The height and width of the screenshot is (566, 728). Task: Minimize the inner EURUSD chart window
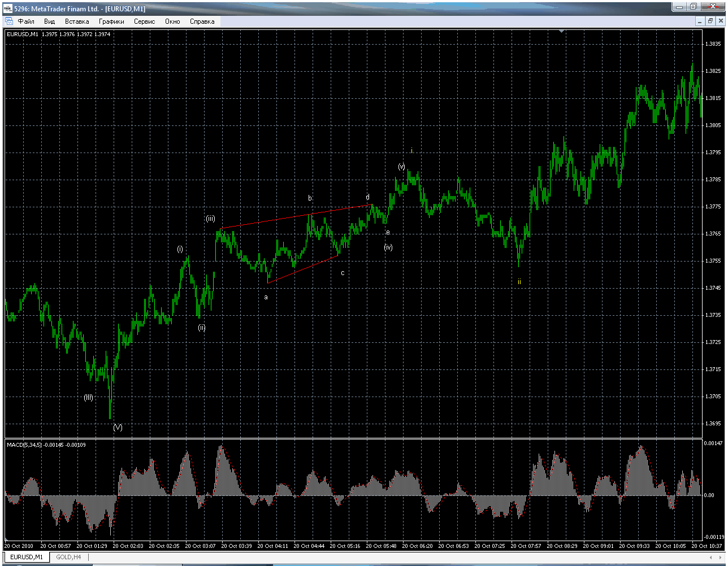[700, 21]
